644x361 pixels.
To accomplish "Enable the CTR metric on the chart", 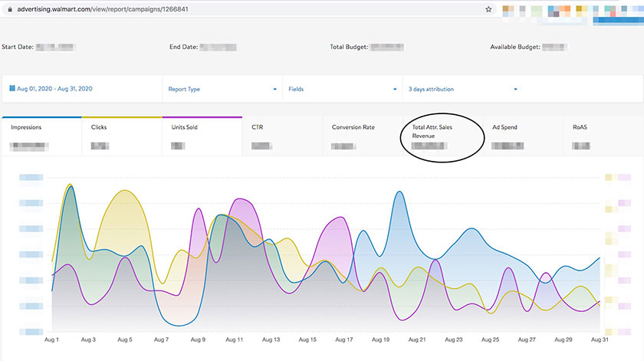I will click(282, 136).
